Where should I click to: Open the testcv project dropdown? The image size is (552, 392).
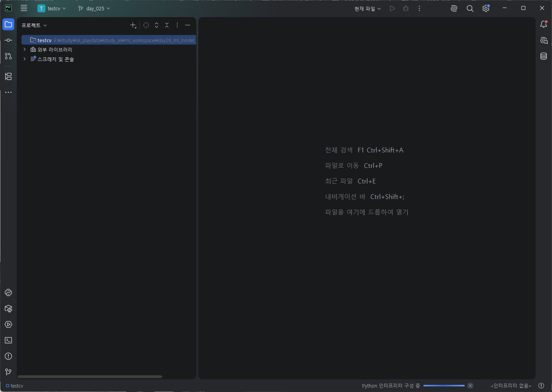click(52, 8)
